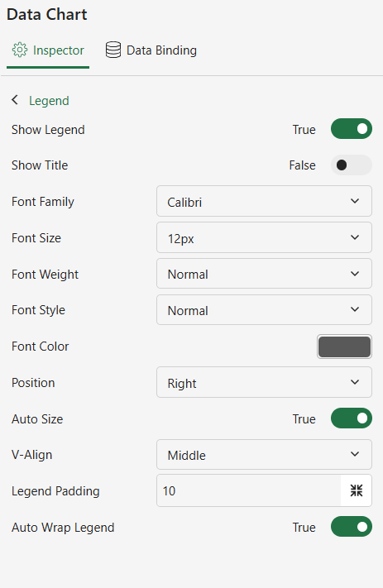The height and width of the screenshot is (588, 383).
Task: Click the back chevron beside Legend
Action: pyautogui.click(x=15, y=100)
